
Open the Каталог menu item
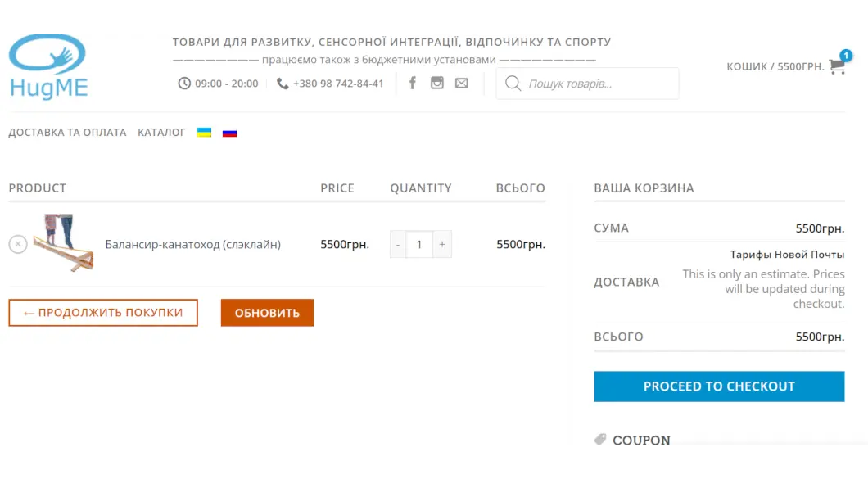[x=161, y=132]
